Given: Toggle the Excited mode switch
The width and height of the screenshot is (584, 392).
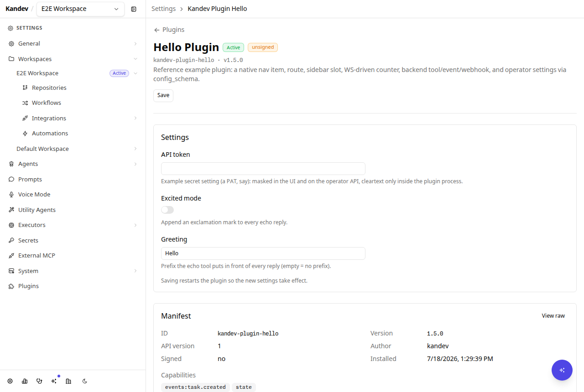Looking at the screenshot, I should coord(167,210).
